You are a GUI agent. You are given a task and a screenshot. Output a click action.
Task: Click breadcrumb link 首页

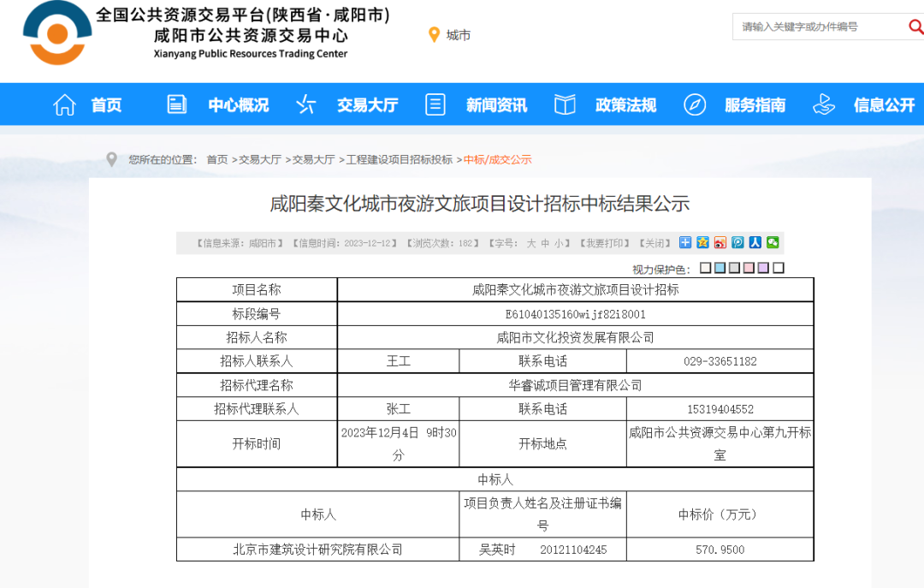click(x=216, y=159)
